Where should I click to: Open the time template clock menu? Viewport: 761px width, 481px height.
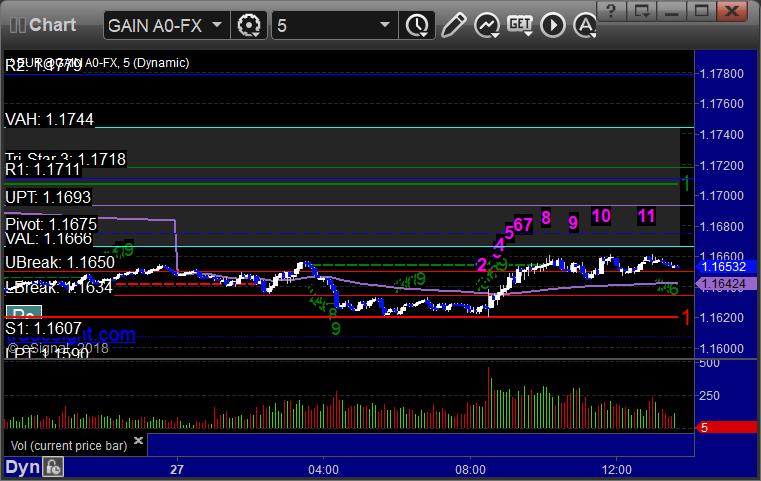point(417,25)
